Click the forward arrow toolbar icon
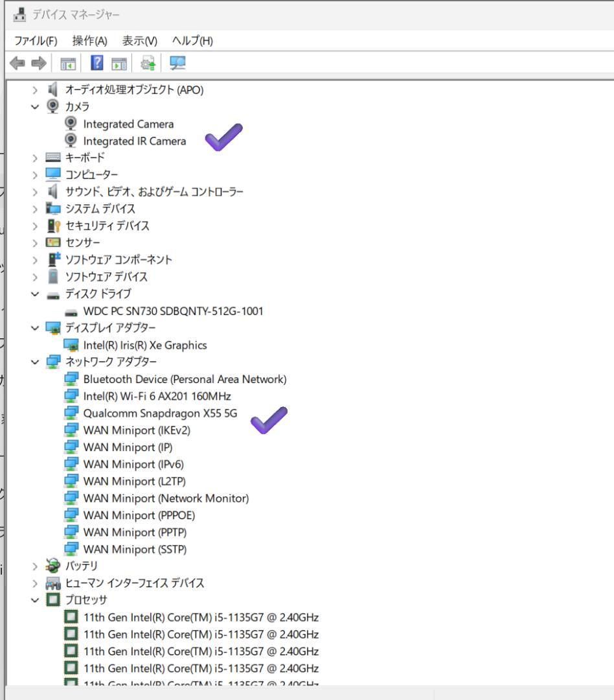This screenshot has width=614, height=700. pos(39,63)
